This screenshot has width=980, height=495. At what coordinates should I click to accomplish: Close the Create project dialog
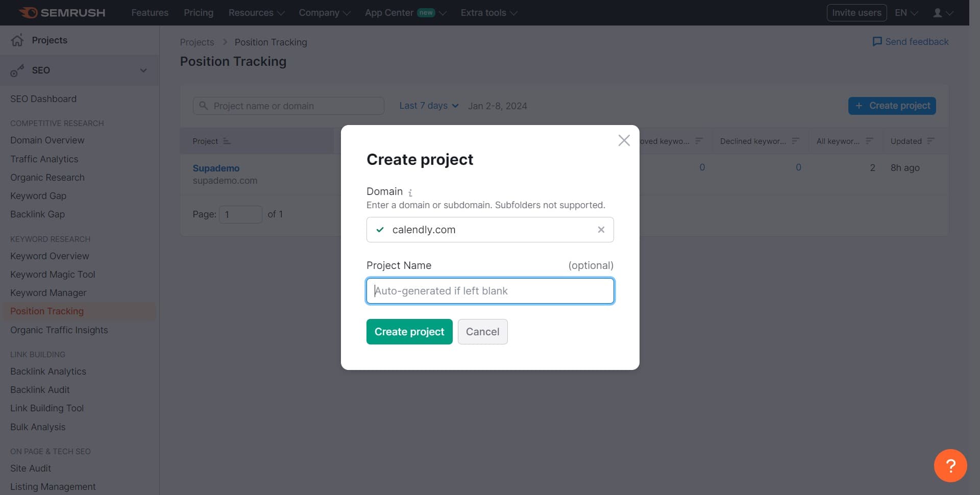tap(624, 140)
